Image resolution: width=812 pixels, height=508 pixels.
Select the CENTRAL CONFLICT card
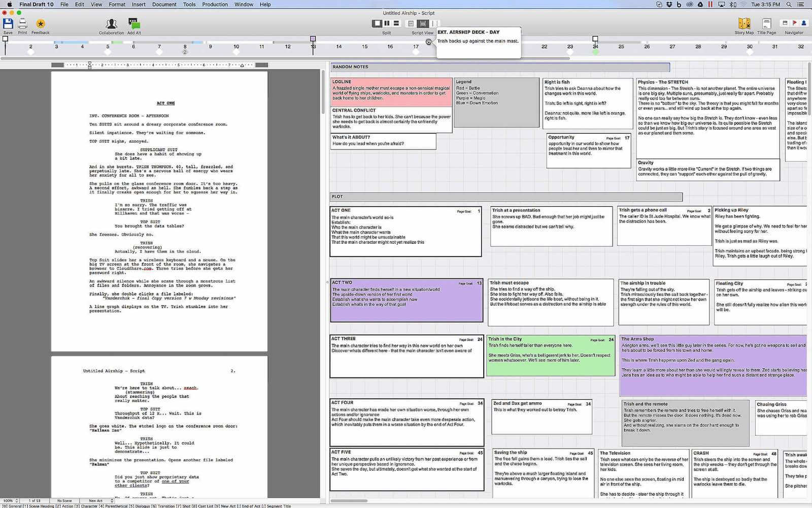[391, 120]
